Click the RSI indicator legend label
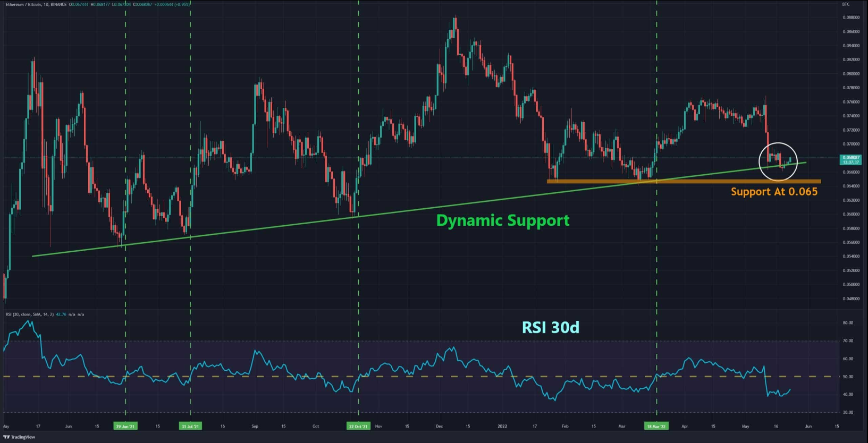868x443 pixels. [x=29, y=314]
